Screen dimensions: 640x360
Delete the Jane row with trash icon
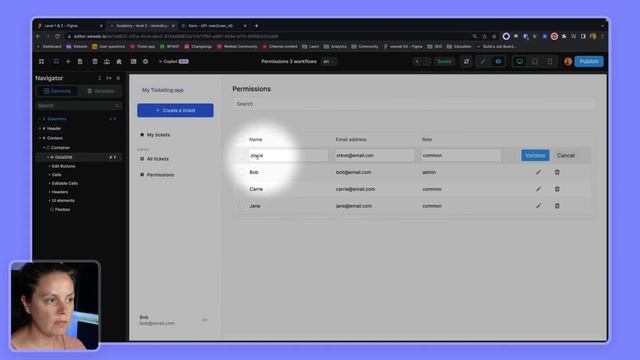pos(557,206)
